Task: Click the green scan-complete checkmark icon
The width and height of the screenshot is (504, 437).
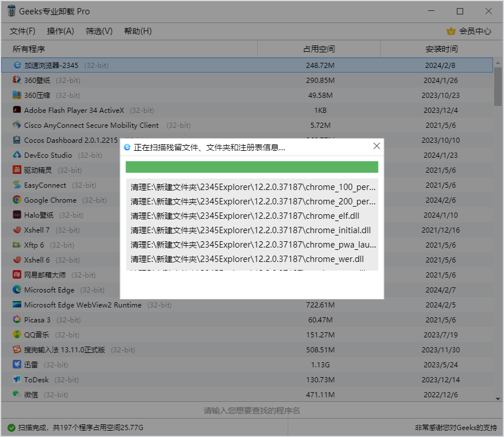Action: 12,428
